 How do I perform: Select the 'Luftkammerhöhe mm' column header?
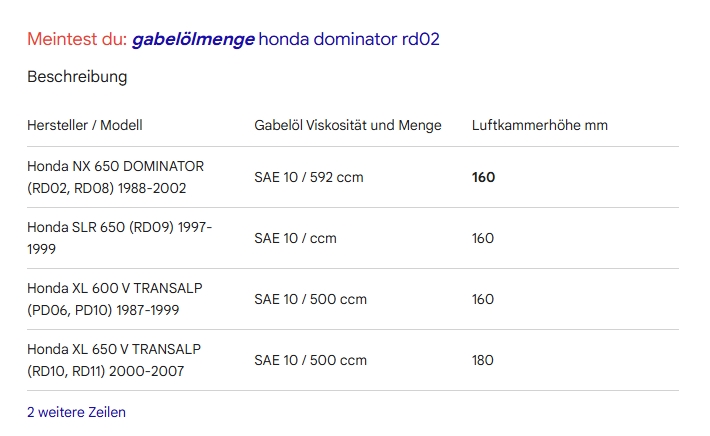pyautogui.click(x=540, y=125)
